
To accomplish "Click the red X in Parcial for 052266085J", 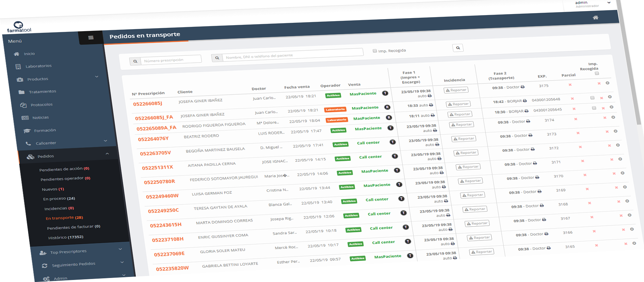I will click(x=570, y=85).
